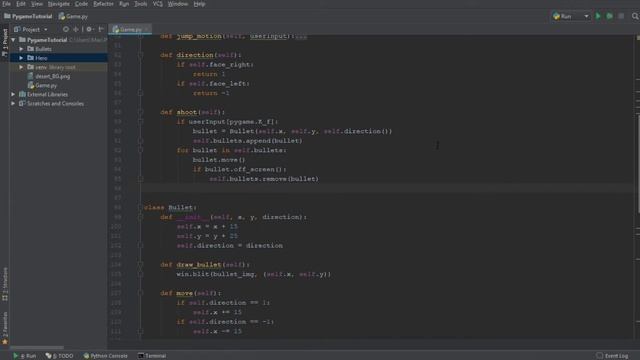
Task: Open the Run menu
Action: pos(124,4)
